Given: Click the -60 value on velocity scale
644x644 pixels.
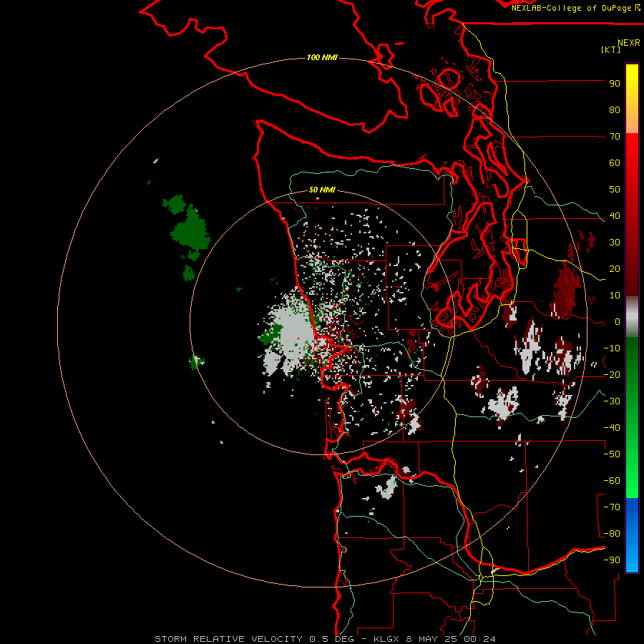Looking at the screenshot, I should point(612,481).
